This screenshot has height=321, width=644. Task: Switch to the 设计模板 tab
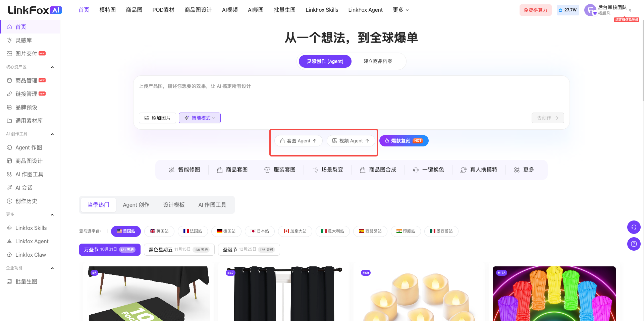tap(174, 205)
